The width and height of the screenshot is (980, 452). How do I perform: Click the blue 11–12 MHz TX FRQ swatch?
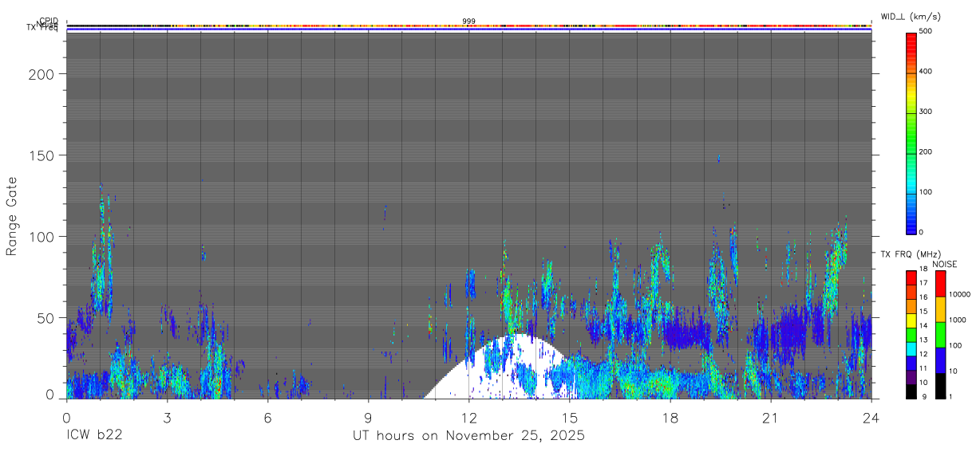pyautogui.click(x=911, y=364)
